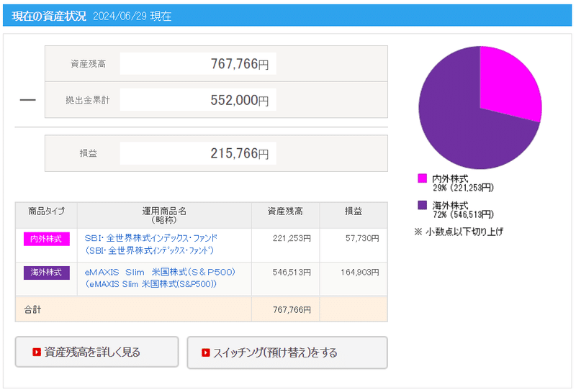Viewport: 576px width, 392px height.
Task: Open SBI・全世界株式インデックス・ファンド link
Action: pos(150,238)
